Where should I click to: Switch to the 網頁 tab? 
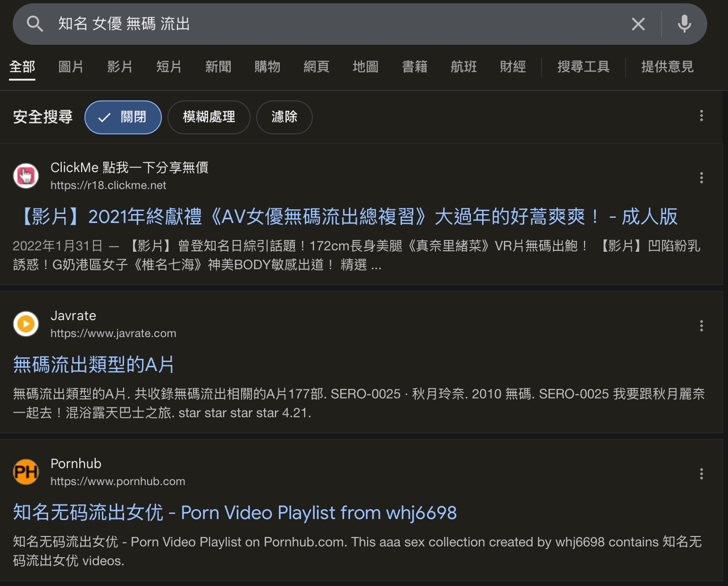[x=316, y=67]
